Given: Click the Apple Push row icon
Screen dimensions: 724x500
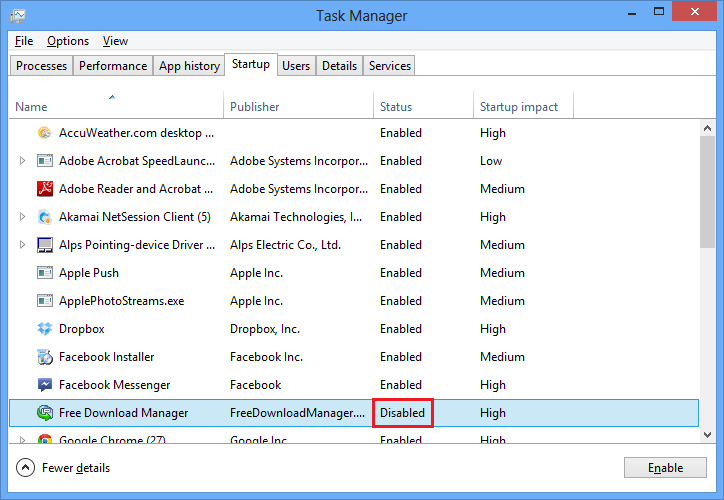Looking at the screenshot, I should pyautogui.click(x=44, y=273).
